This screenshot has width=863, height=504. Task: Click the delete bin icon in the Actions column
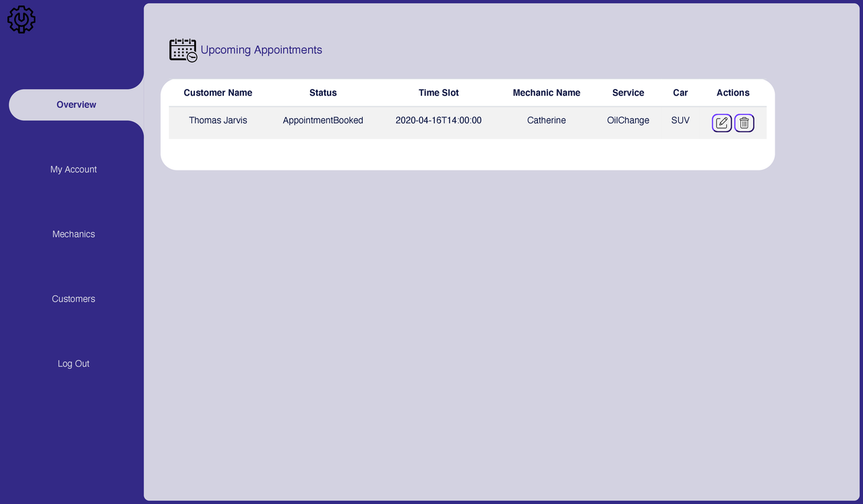(x=744, y=123)
